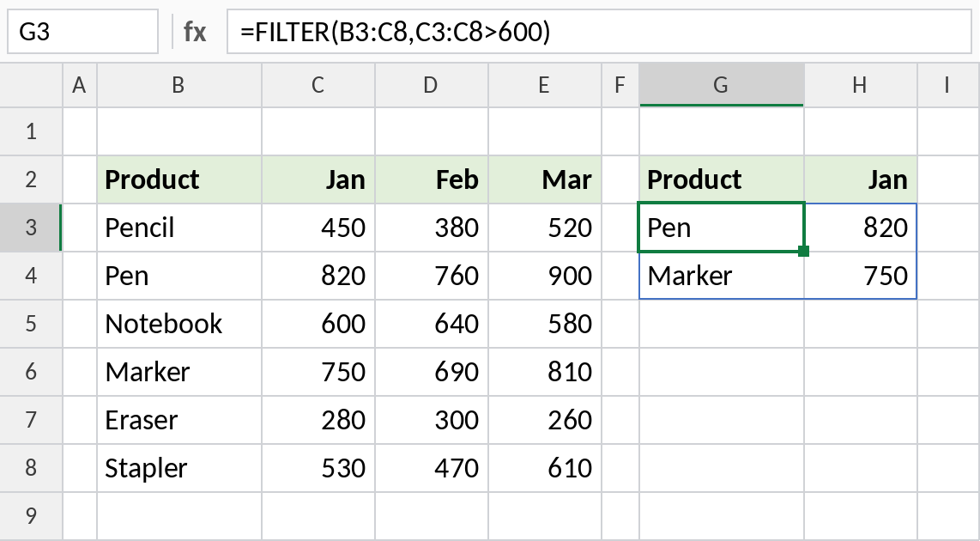The image size is (980, 541).
Task: Click the Jan header in column C
Action: click(318, 179)
